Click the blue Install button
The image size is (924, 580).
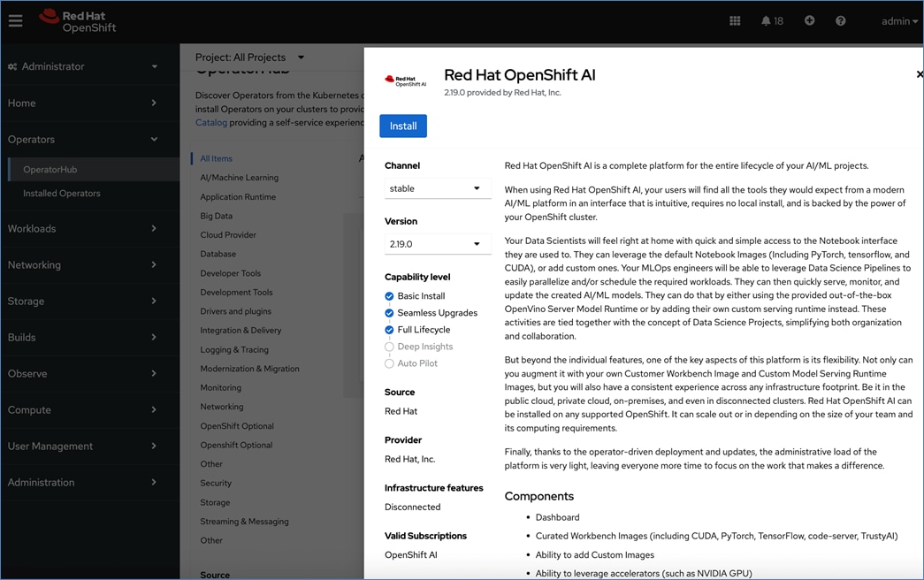[403, 126]
